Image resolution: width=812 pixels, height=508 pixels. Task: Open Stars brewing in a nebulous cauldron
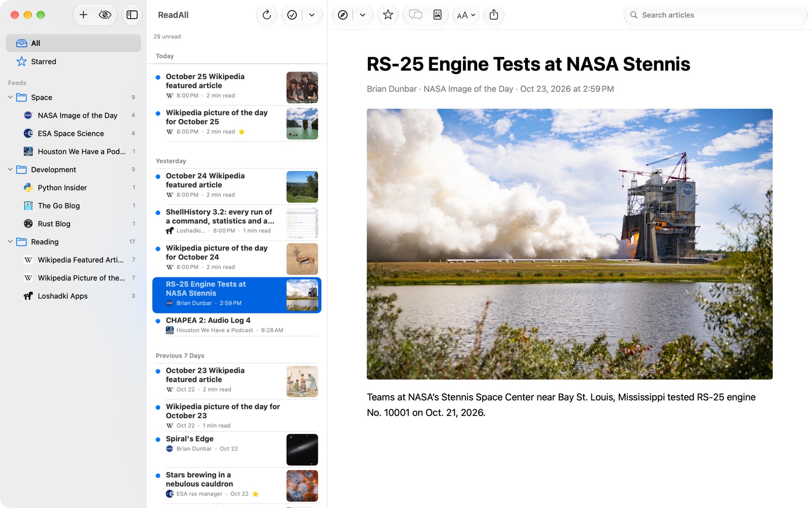[x=236, y=485]
